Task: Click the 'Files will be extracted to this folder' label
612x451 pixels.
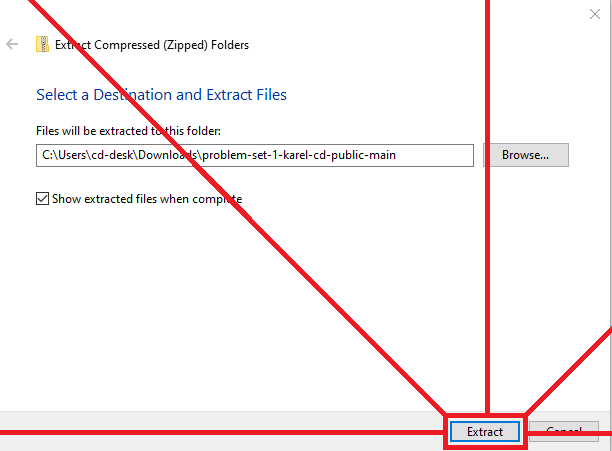Action: pyautogui.click(x=128, y=131)
